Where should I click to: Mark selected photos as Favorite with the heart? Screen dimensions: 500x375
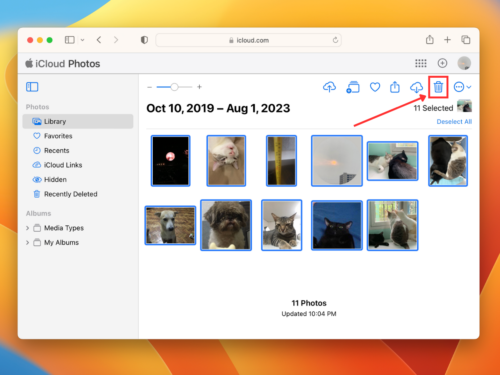(375, 87)
